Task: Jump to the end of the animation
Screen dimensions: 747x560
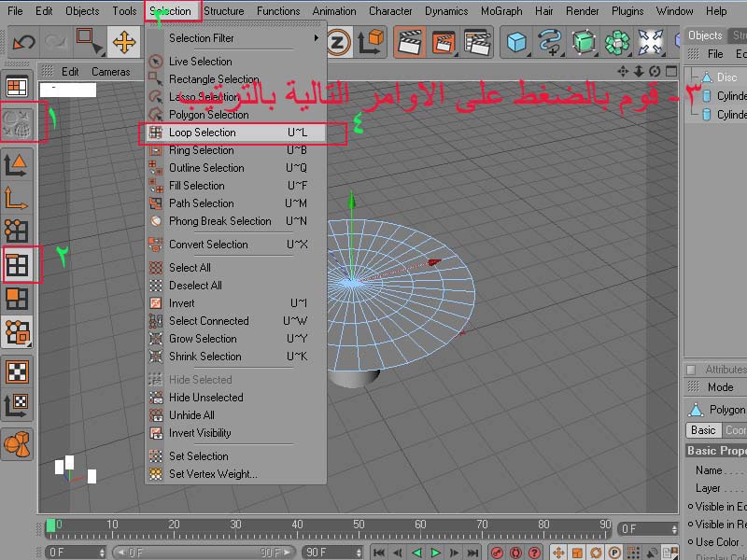Action: (x=472, y=553)
